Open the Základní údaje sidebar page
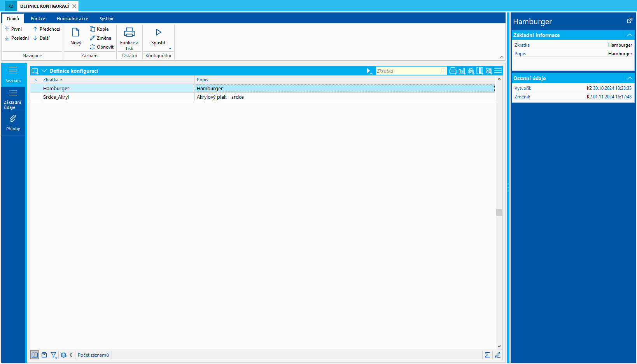 [13, 99]
